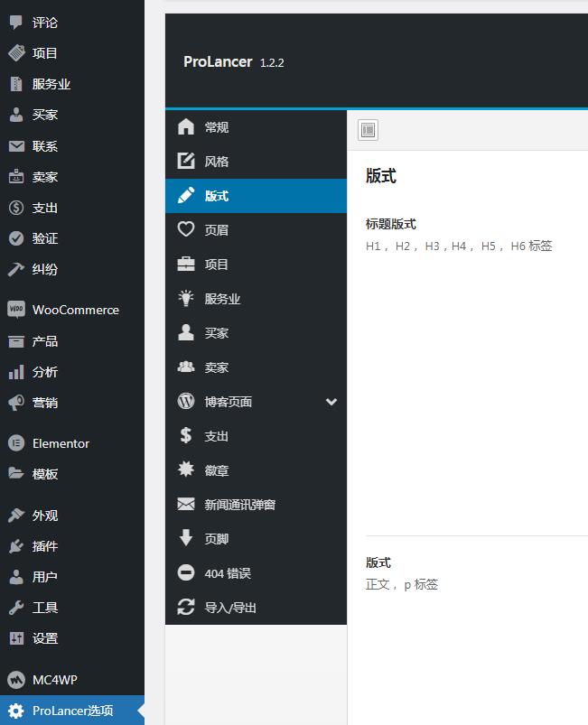Open the 404 错误 options tab
Image resolution: width=588 pixels, height=725 pixels.
pos(256,573)
